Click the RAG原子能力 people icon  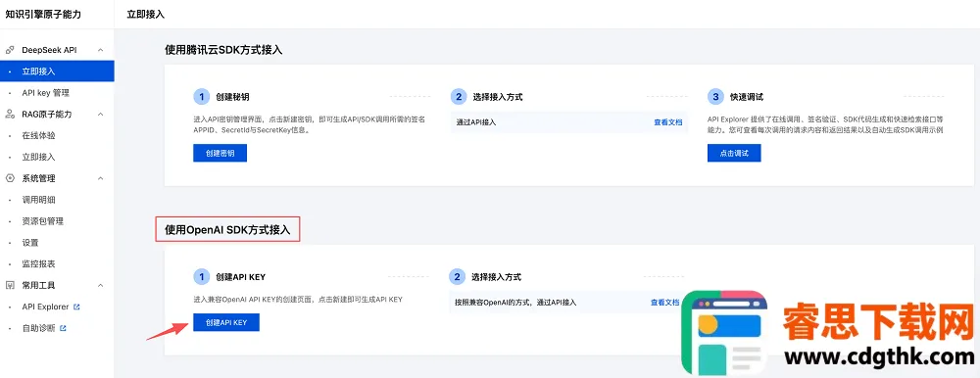pos(10,115)
